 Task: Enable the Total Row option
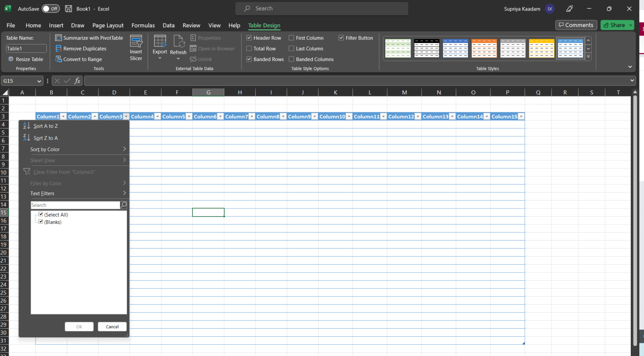point(249,48)
